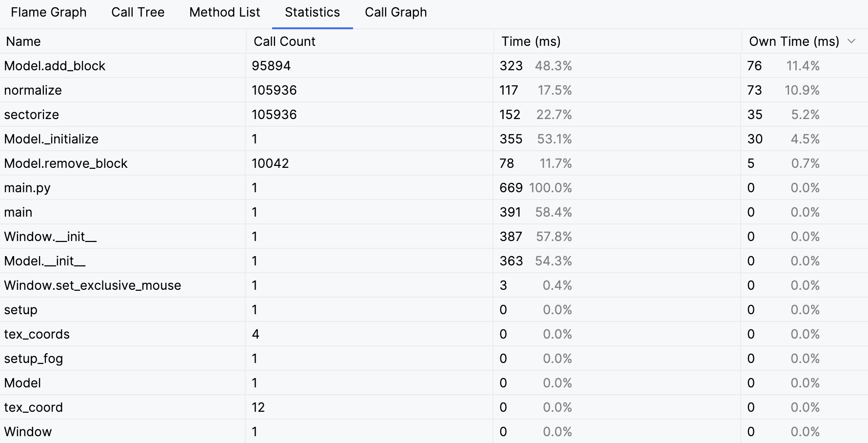
Task: Click the Window.set_exclusive_mouse entry
Action: pyautogui.click(x=92, y=285)
